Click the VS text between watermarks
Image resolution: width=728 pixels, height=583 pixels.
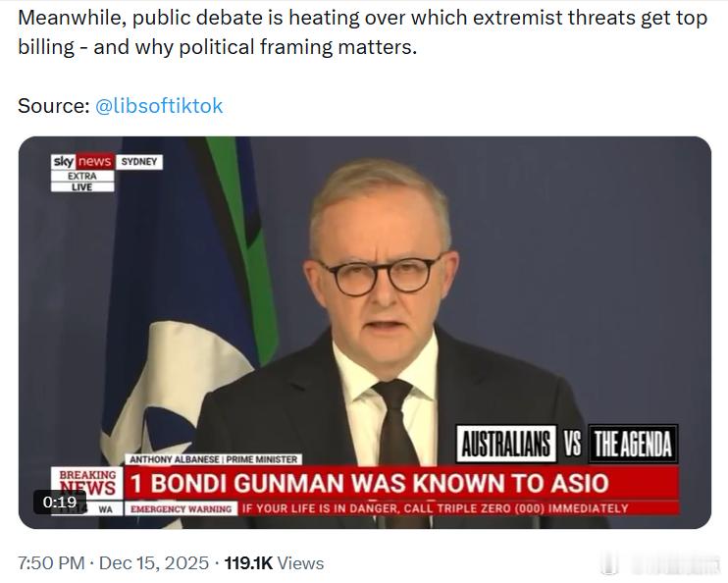point(572,444)
